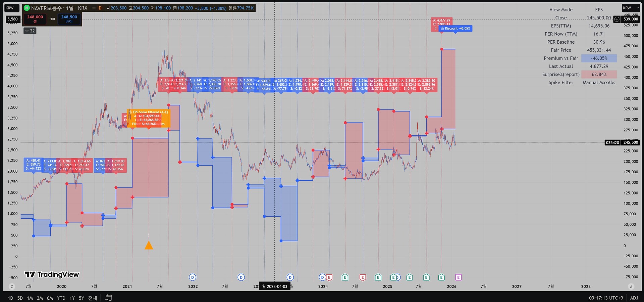The width and height of the screenshot is (644, 302).
Task: Click the orange EPS spike warning triangle
Action: click(x=149, y=246)
